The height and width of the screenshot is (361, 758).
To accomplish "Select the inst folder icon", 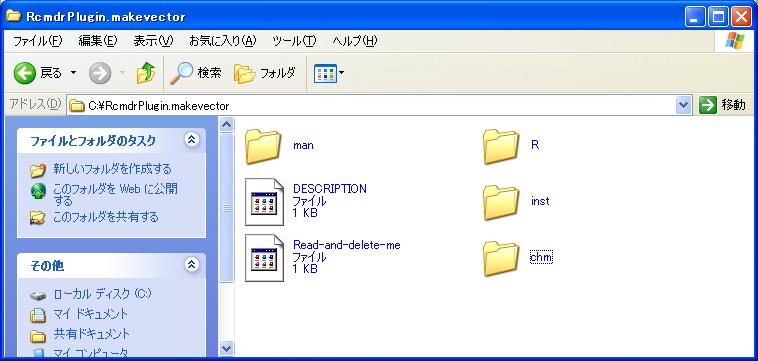I will click(501, 202).
